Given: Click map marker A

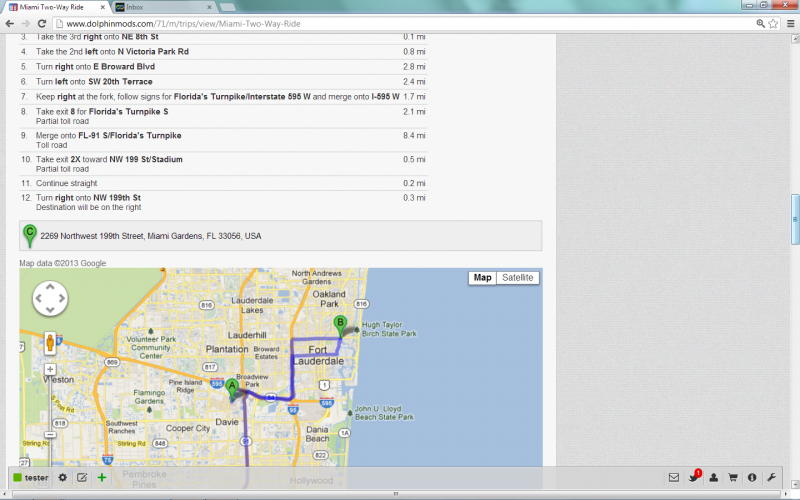Looking at the screenshot, I should pos(232,389).
